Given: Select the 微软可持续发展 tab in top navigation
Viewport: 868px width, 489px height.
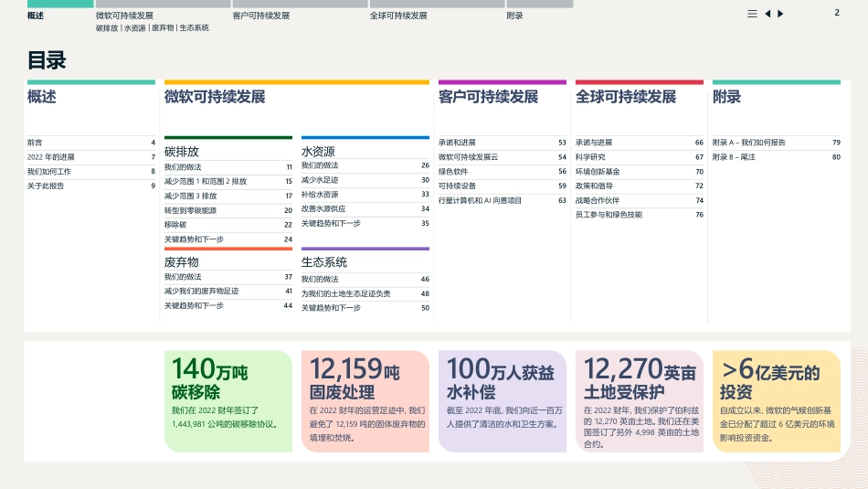Looking at the screenshot, I should pos(124,16).
